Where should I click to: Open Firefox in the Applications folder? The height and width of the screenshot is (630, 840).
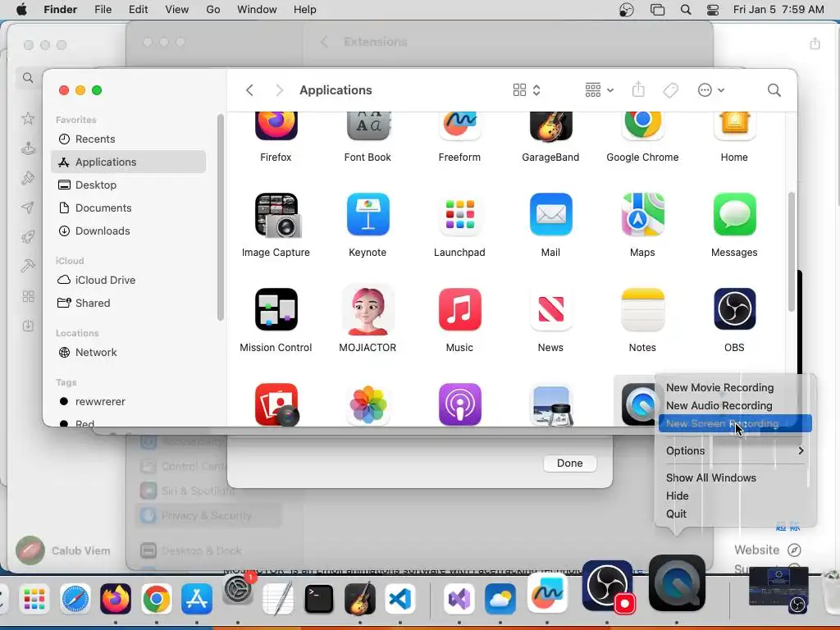pos(276,126)
